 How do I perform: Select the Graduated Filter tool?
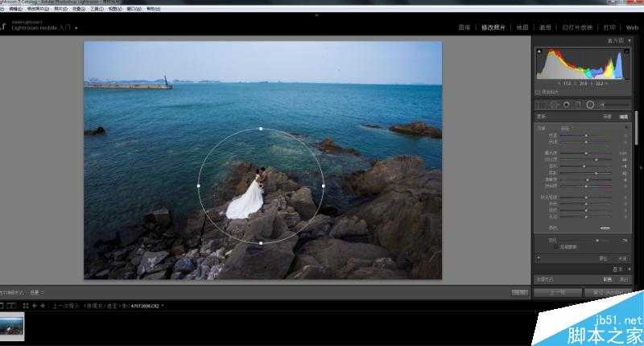pos(578,105)
